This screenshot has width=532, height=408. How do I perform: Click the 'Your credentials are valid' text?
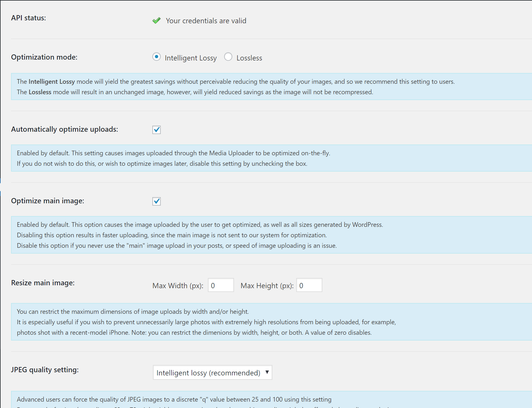coord(206,21)
